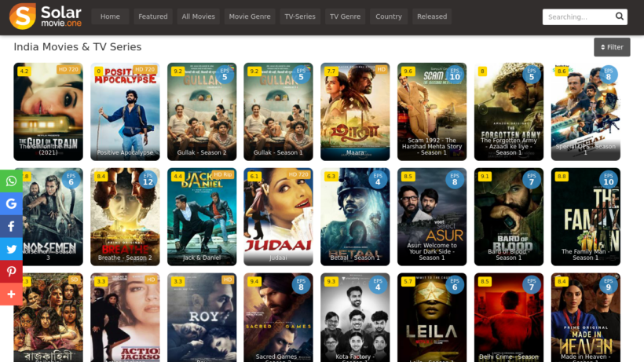Open Jack & Daniel poster

[x=202, y=217]
